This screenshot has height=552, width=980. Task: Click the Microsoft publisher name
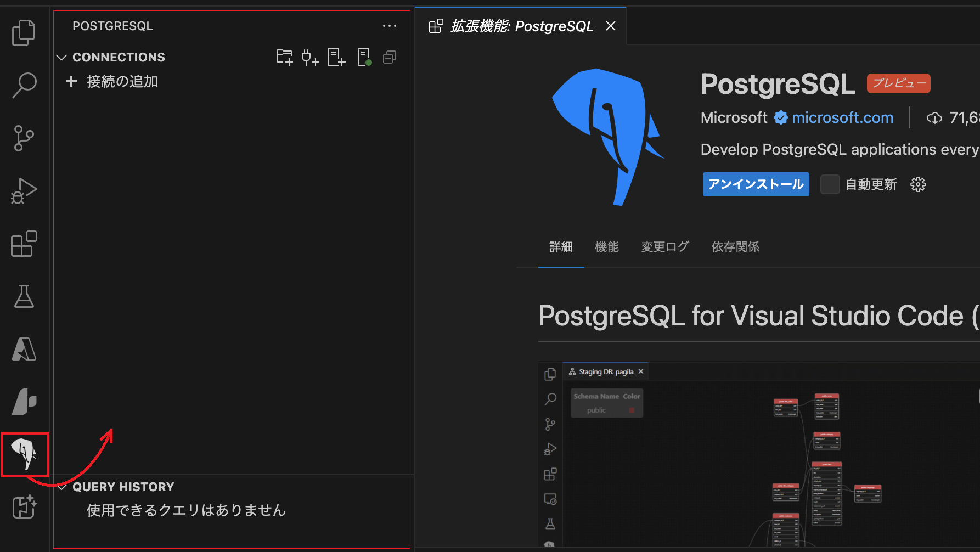734,117
